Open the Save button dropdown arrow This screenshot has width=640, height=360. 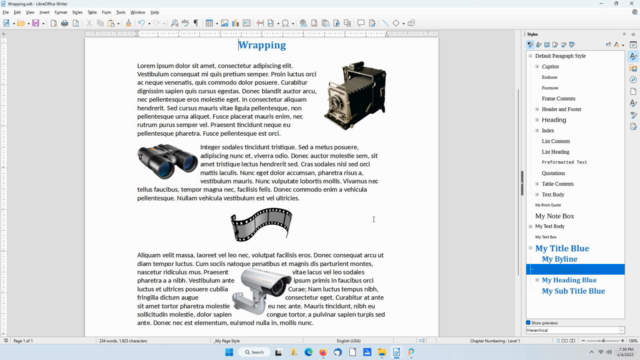(43, 24)
